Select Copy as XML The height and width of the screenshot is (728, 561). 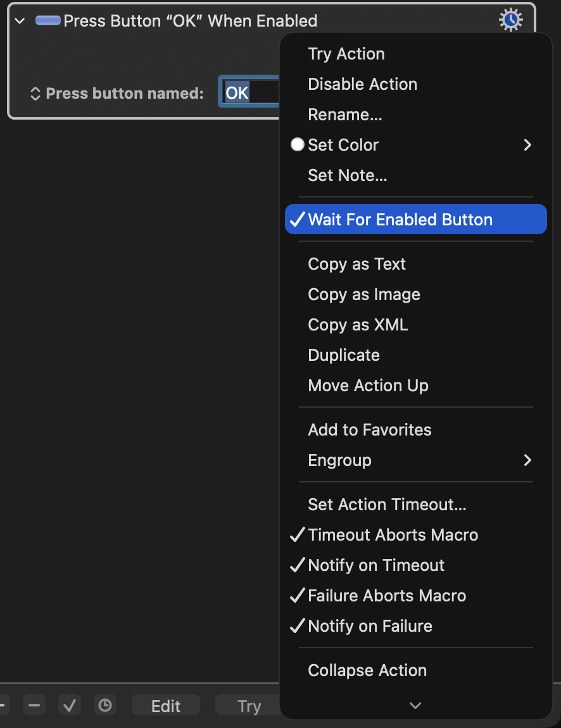click(x=358, y=325)
